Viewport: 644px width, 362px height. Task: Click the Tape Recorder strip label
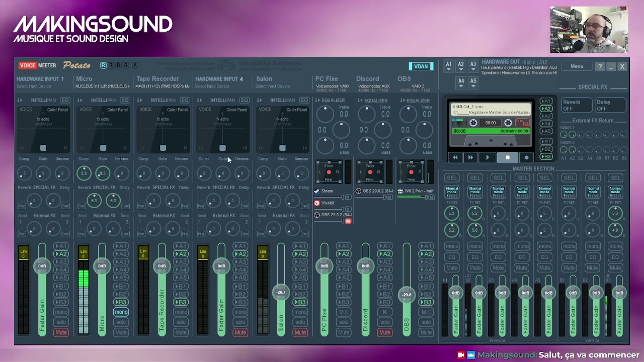[157, 79]
